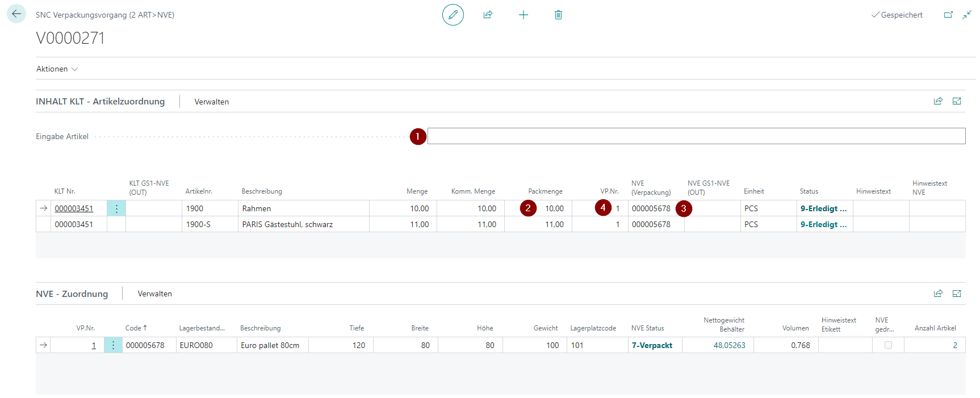Create new record with plus icon
Screen dimensions: 980x398
pyautogui.click(x=523, y=15)
